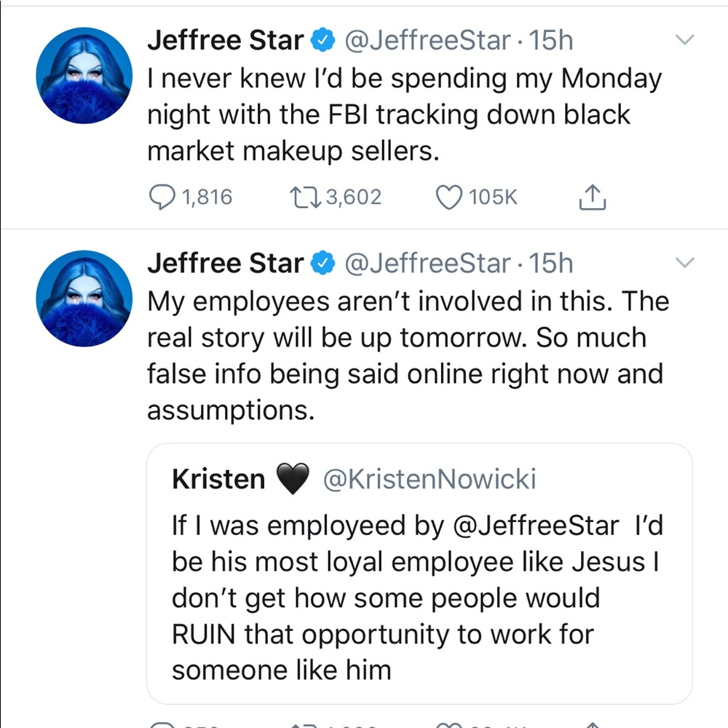Screen dimensions: 728x728
Task: Open the @KristenNowicki profile handle
Action: click(429, 479)
